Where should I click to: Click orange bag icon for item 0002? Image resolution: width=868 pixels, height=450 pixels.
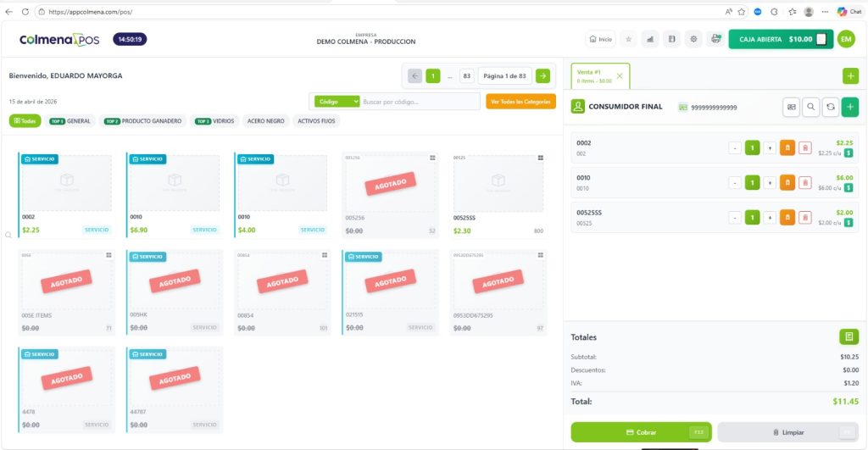pos(787,147)
